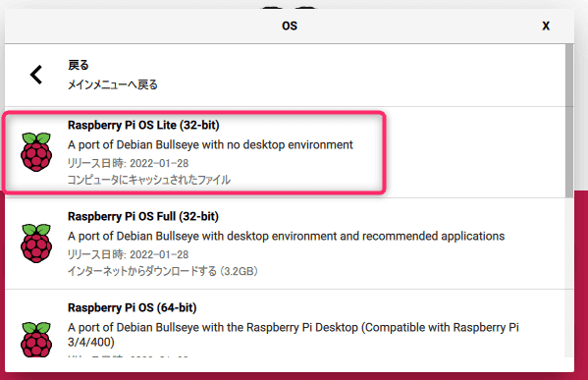Go back via the 戻る label

pyautogui.click(x=78, y=65)
